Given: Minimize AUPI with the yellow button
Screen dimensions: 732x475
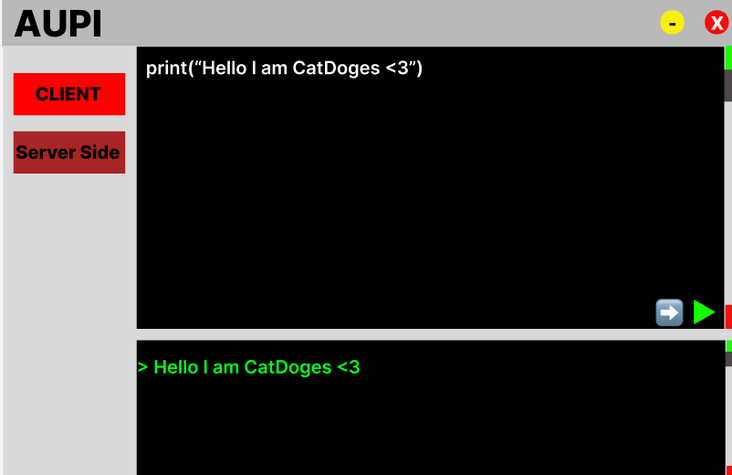Looking at the screenshot, I should click(x=672, y=22).
